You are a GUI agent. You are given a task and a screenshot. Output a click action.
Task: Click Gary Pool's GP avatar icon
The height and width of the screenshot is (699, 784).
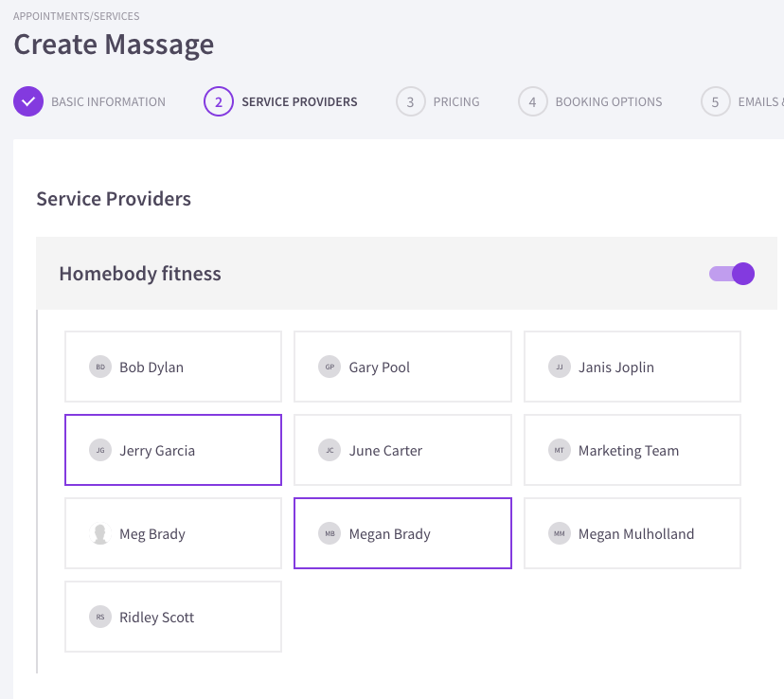click(330, 367)
